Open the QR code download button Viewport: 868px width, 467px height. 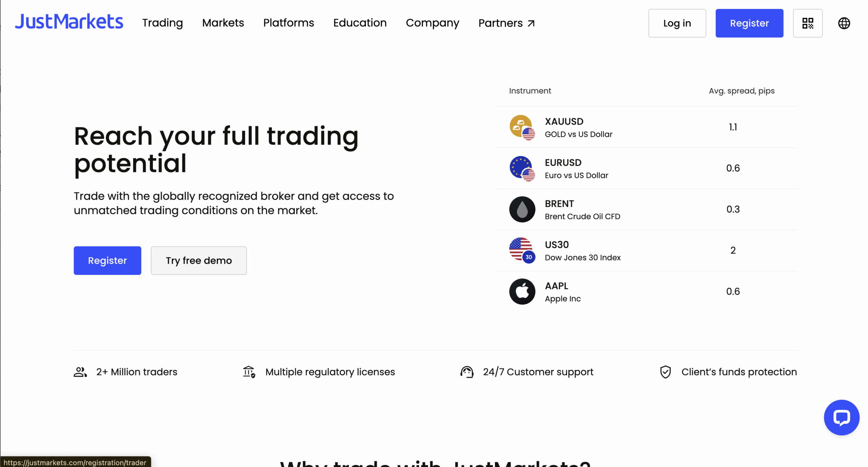[x=807, y=23]
